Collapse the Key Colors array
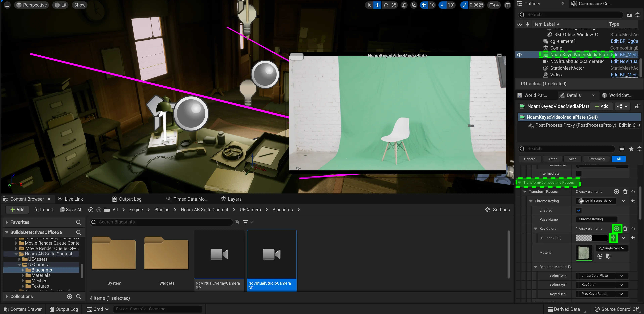Screen dimensions: 644x314 coord(536,229)
